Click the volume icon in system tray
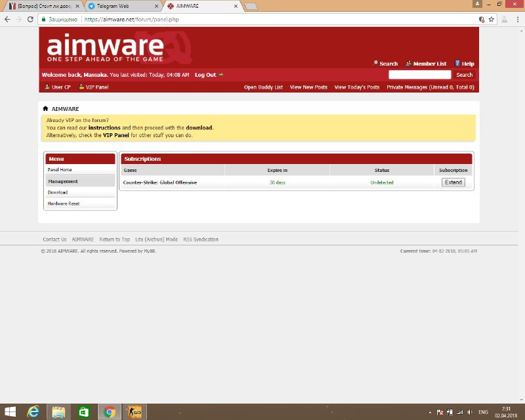This screenshot has width=525, height=420. pos(470,412)
